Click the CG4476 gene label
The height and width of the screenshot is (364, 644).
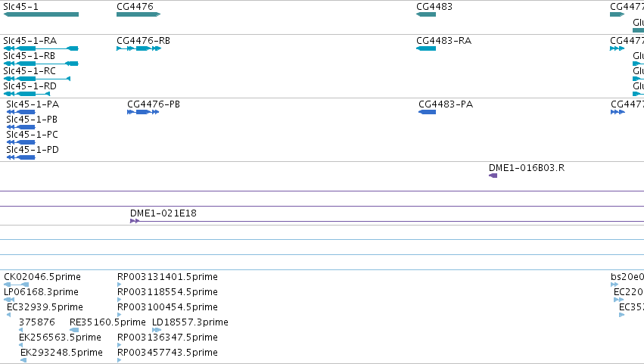point(135,7)
